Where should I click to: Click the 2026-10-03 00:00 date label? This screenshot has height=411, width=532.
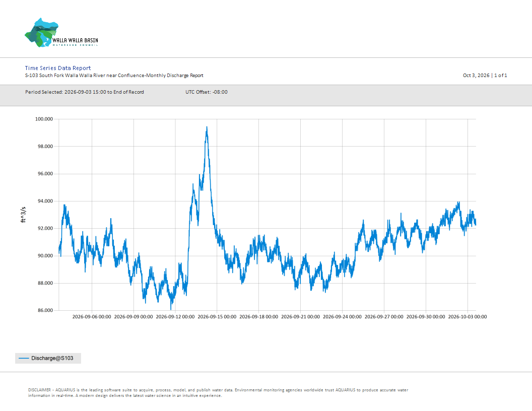click(467, 317)
